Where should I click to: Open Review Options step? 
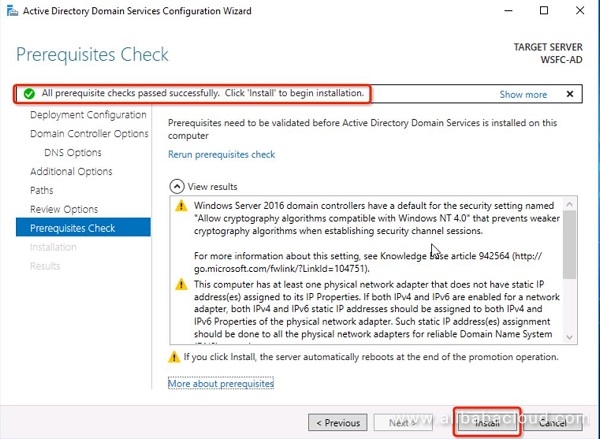tap(64, 209)
